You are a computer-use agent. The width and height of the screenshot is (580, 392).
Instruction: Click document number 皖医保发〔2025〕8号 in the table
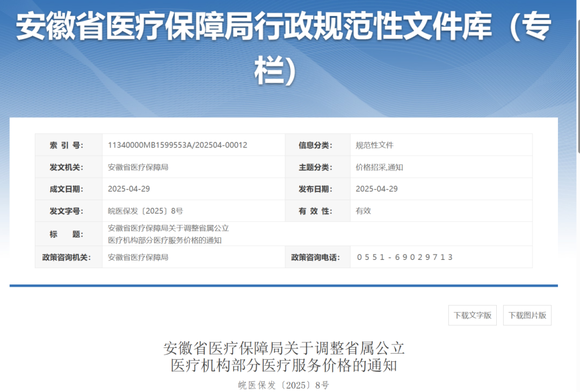point(146,211)
